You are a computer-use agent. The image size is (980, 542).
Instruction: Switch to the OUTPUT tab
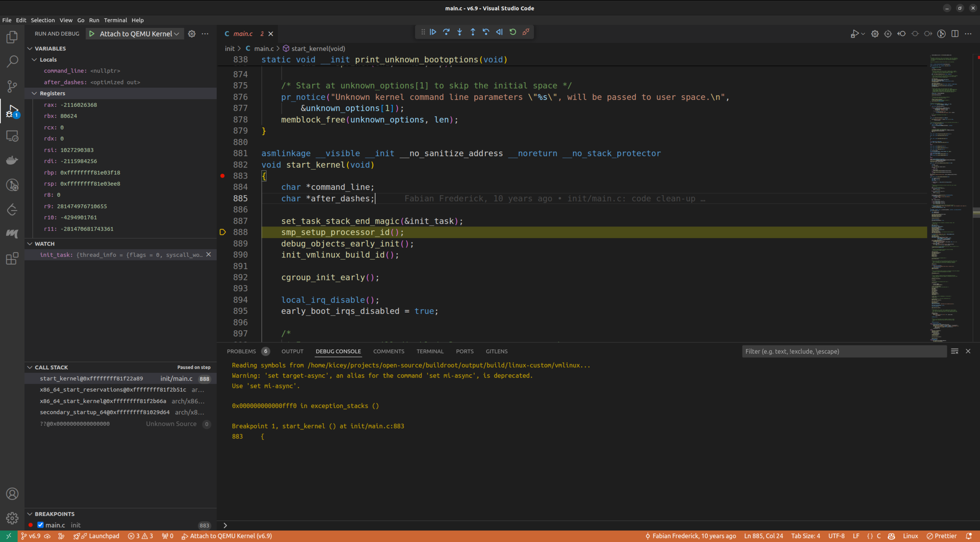coord(292,351)
